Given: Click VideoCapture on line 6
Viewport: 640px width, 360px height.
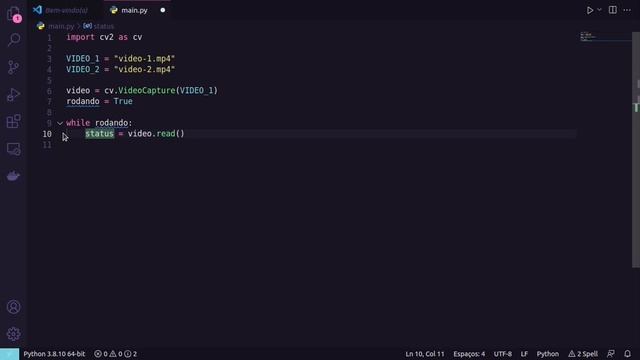Looking at the screenshot, I should (x=146, y=90).
